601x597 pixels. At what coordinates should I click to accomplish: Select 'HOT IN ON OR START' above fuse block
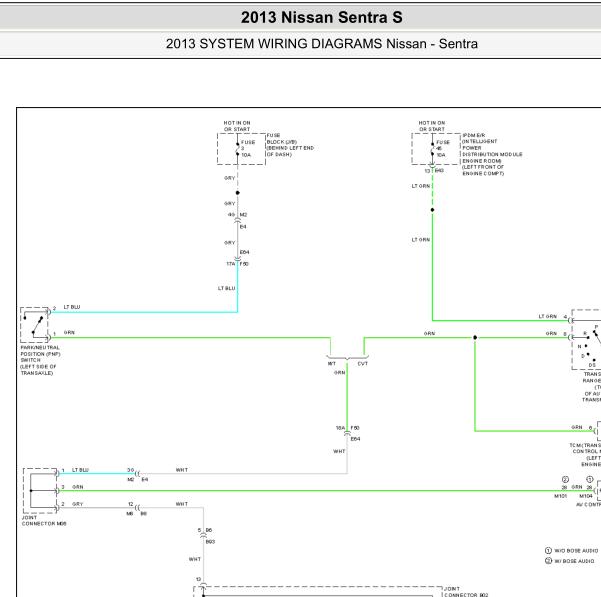click(237, 126)
